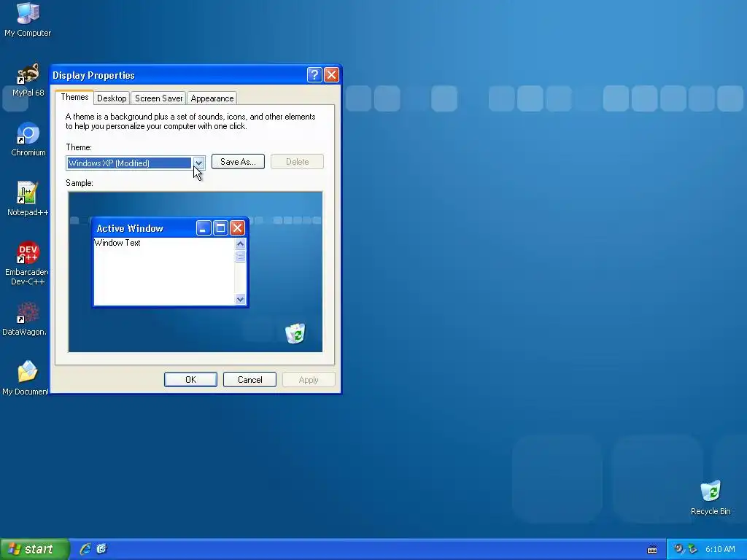Select the MyPal 68 desktop shortcut

coord(28,80)
